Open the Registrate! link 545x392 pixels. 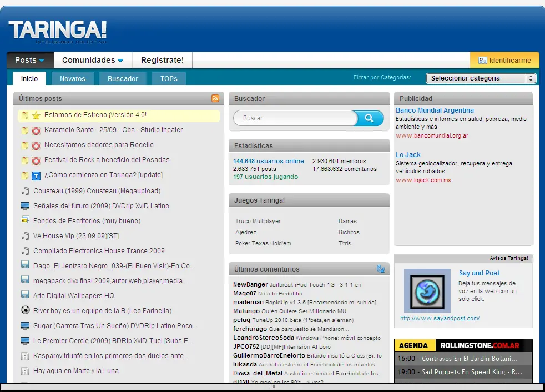[x=162, y=60]
